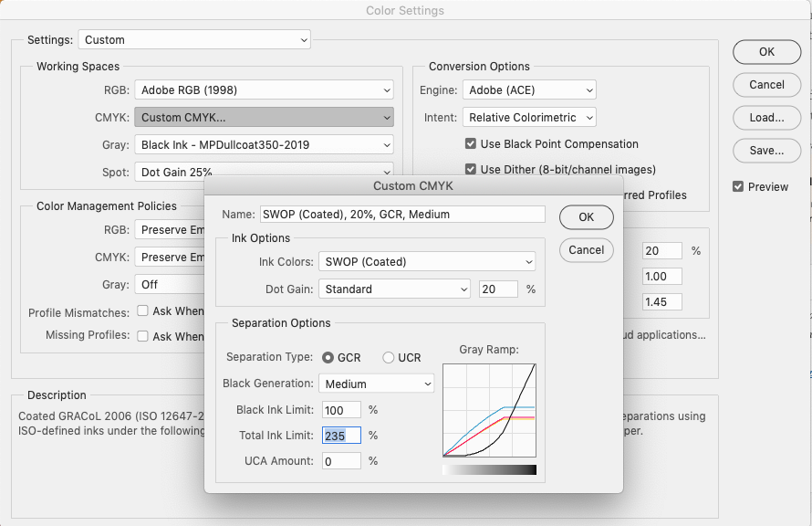Toggle the Preview checkbox
Screen dimensions: 812x526
737,185
